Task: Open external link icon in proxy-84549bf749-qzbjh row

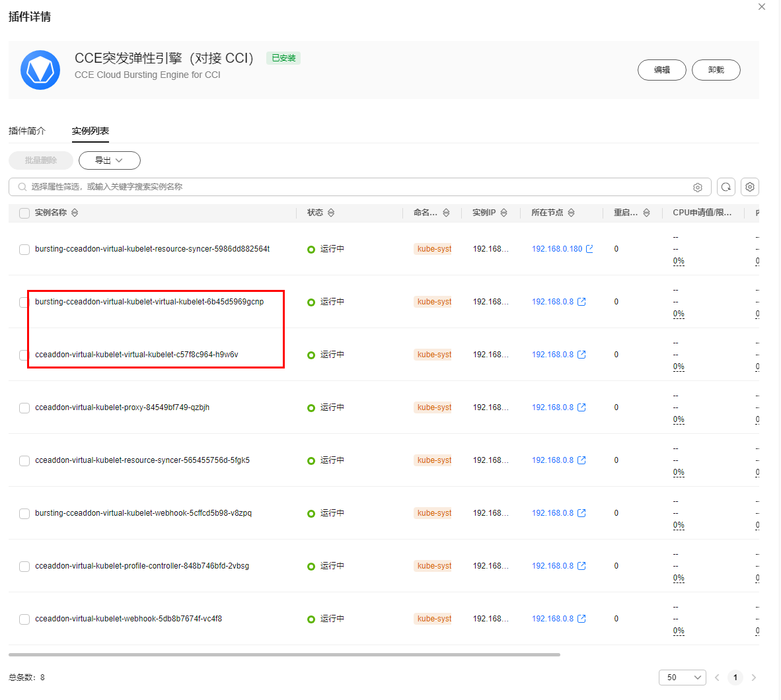Action: [x=581, y=407]
